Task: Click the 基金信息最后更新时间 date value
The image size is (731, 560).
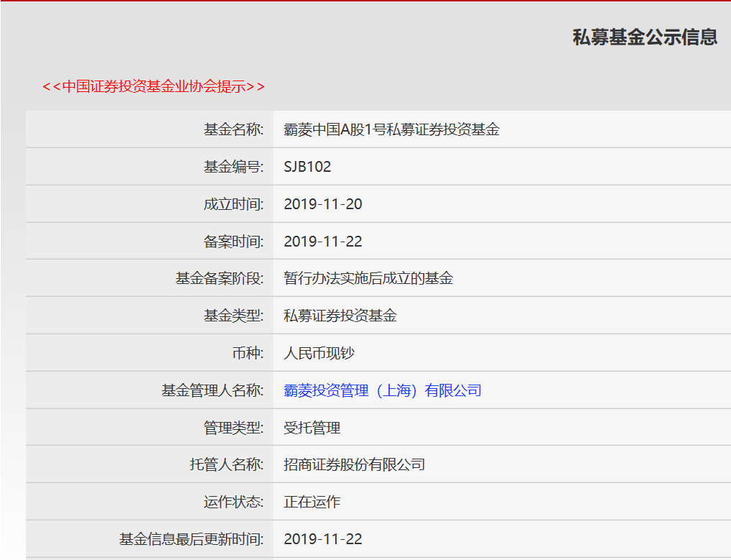Action: [x=322, y=538]
